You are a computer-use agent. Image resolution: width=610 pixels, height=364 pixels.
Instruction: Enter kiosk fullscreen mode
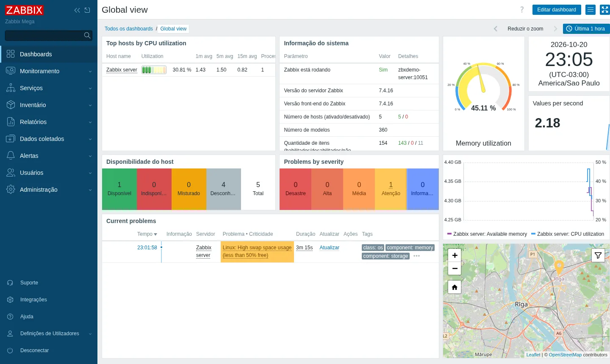click(605, 10)
